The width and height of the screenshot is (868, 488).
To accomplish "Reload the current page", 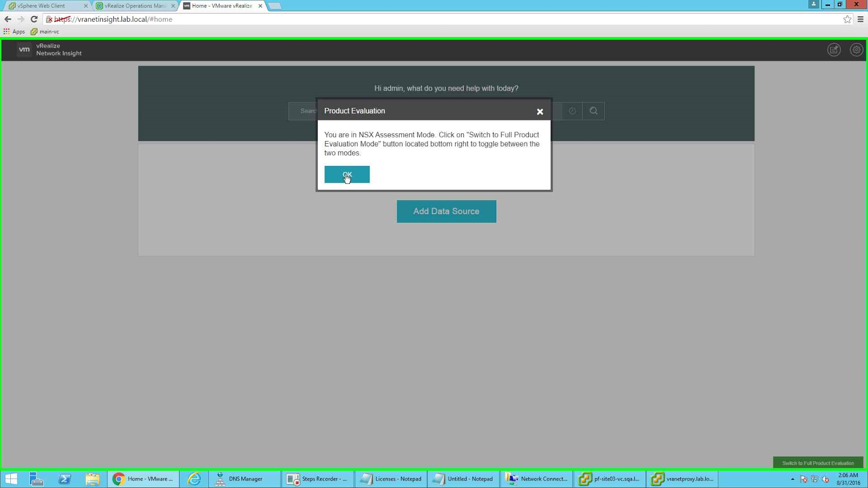I will [x=34, y=19].
